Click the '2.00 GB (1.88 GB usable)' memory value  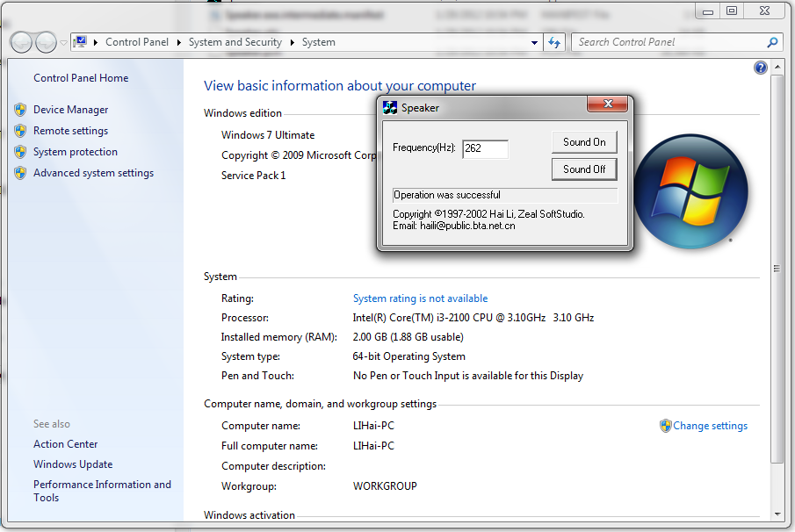[408, 337]
